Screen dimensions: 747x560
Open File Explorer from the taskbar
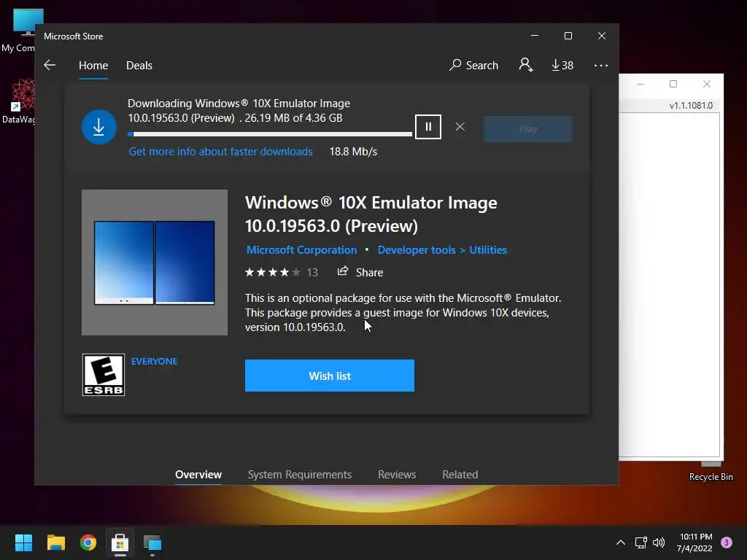55,542
